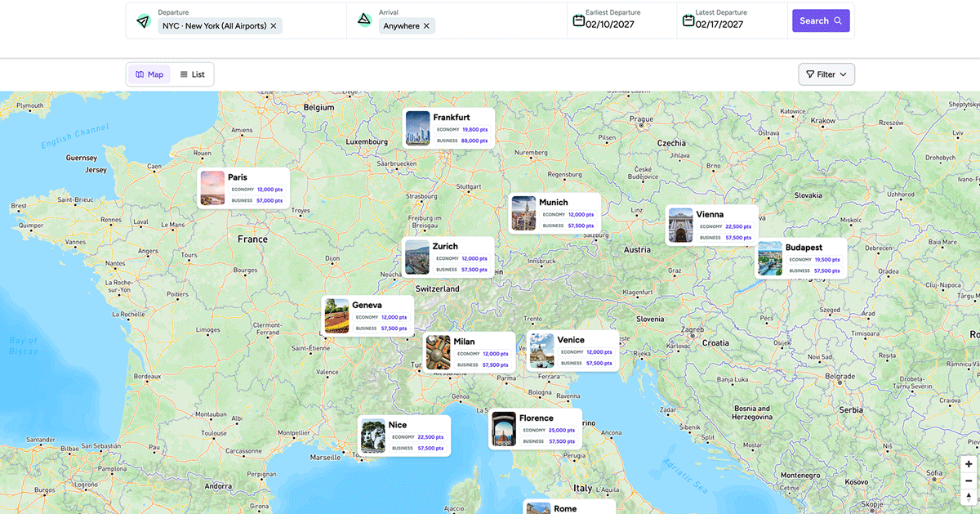
Task: Select the Milan card title
Action: point(464,342)
